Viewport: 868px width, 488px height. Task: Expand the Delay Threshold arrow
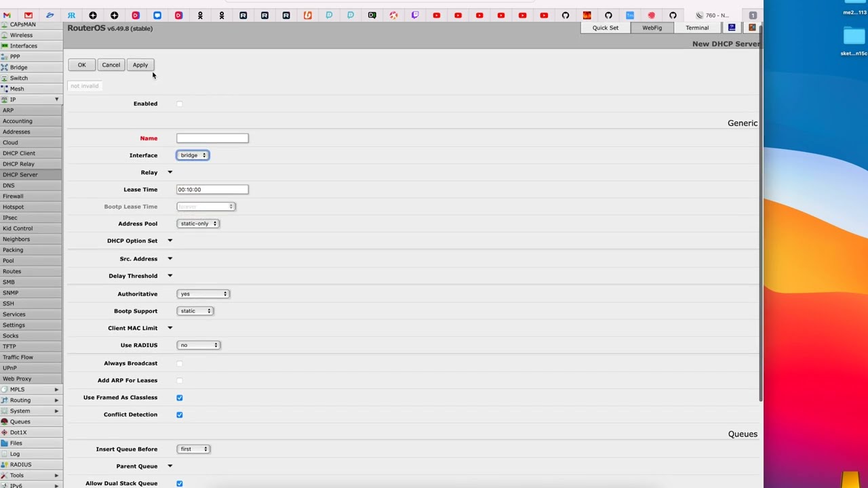point(170,276)
